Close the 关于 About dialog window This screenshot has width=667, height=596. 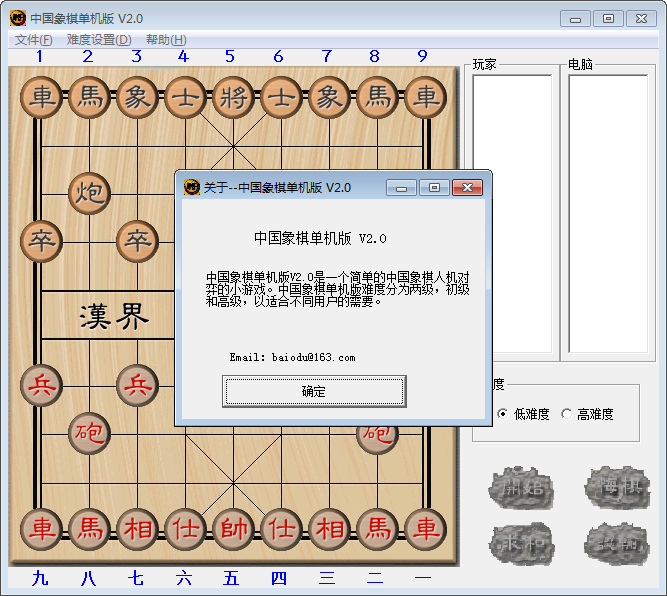coord(466,187)
